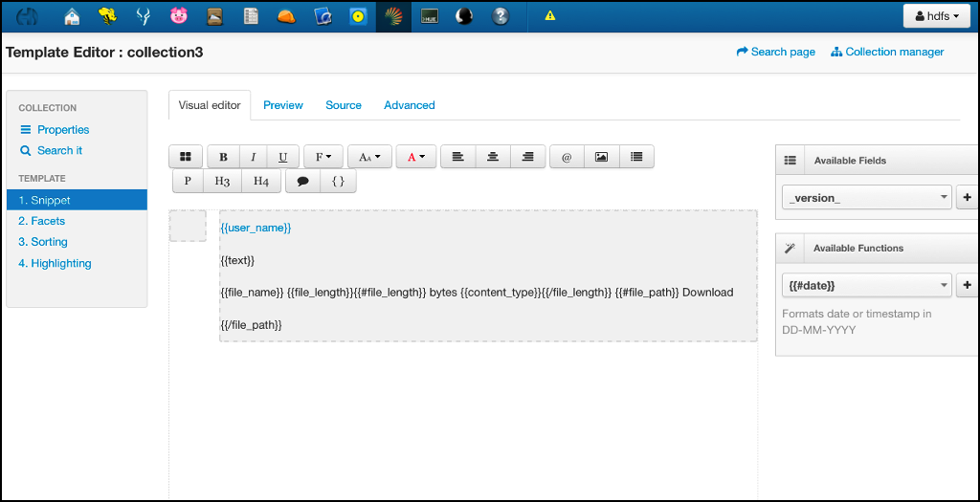Open the Help question mark icon
980x502 pixels.
pyautogui.click(x=500, y=16)
